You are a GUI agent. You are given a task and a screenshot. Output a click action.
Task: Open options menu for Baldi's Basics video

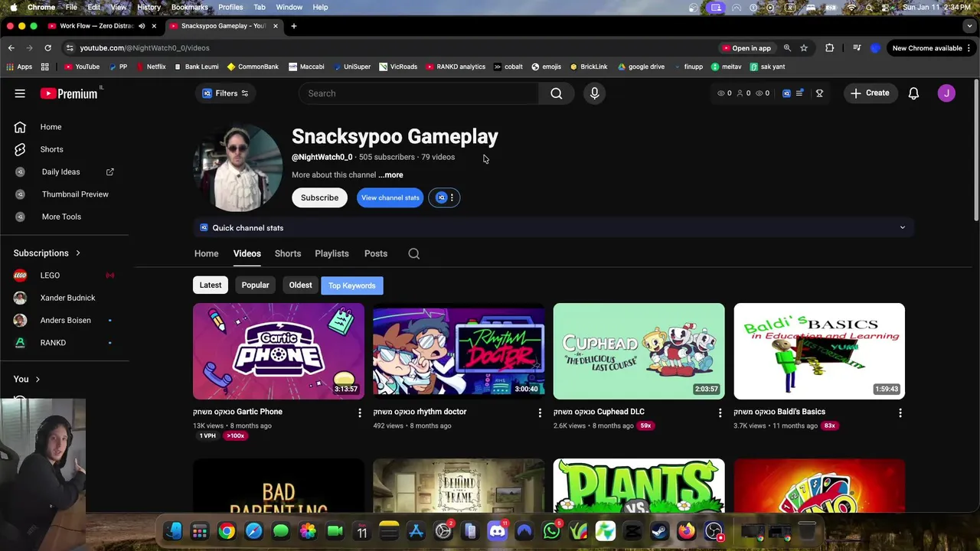pos(900,412)
